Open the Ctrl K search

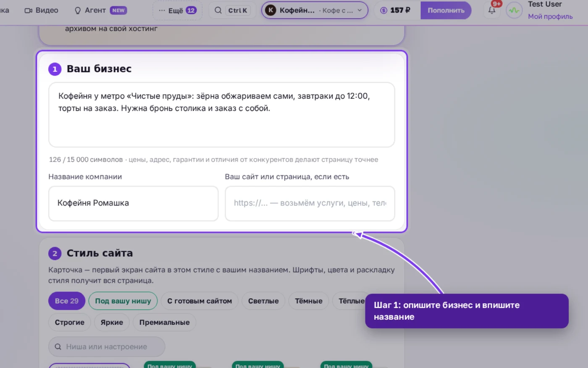coord(232,11)
